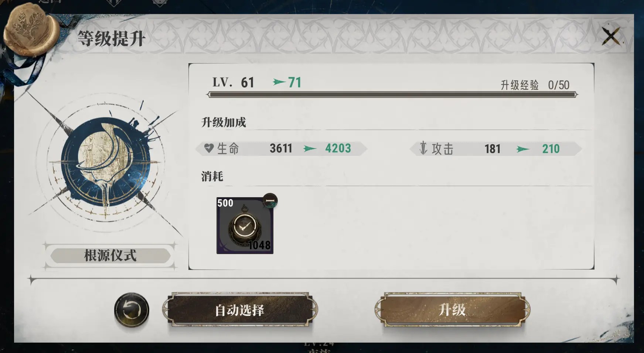Click the 升级 upgrade button
The image size is (644, 353).
(452, 310)
